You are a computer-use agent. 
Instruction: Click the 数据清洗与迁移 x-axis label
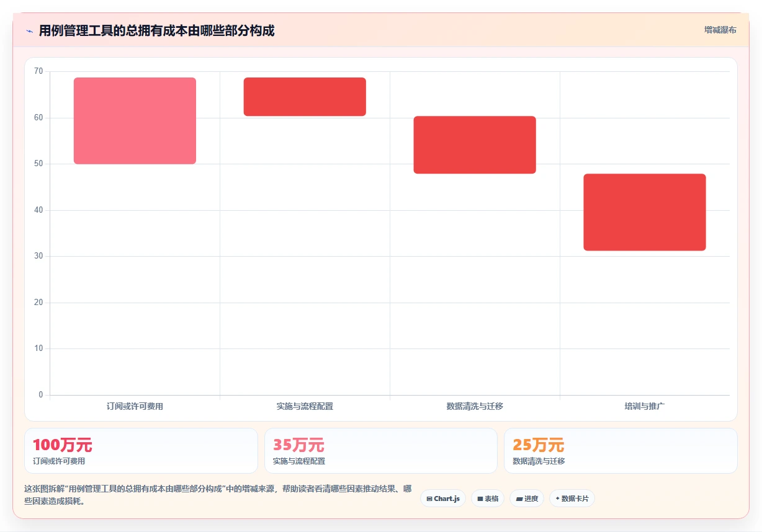[475, 407]
